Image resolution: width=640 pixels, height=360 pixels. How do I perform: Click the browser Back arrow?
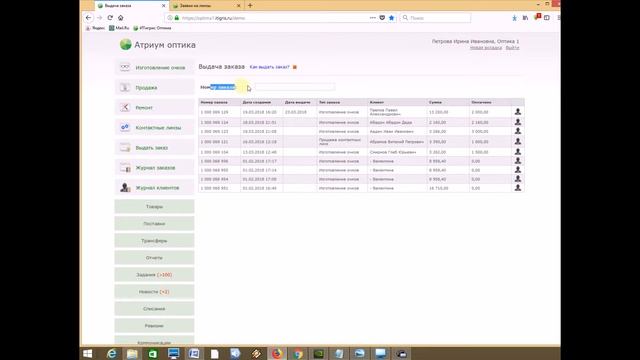pos(89,18)
